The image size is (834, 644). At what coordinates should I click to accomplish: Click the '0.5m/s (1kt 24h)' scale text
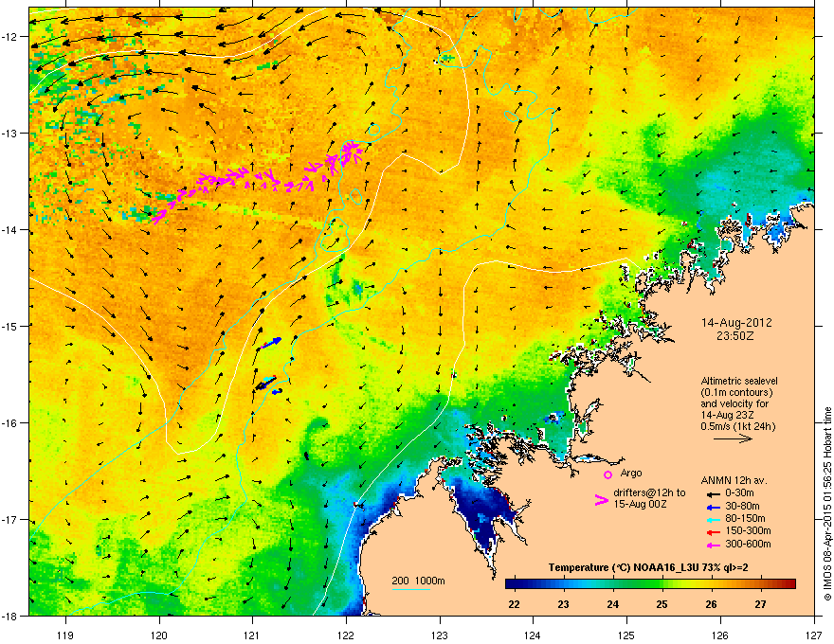click(x=737, y=426)
